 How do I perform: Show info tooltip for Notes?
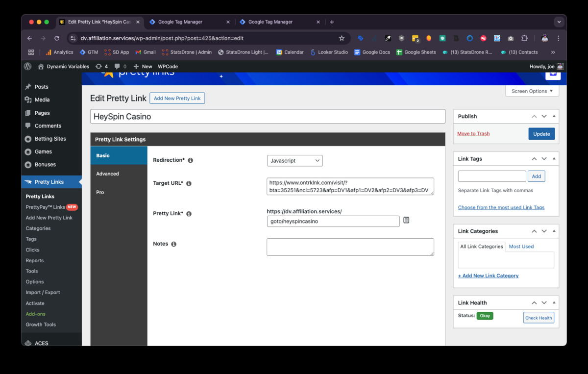[173, 244]
